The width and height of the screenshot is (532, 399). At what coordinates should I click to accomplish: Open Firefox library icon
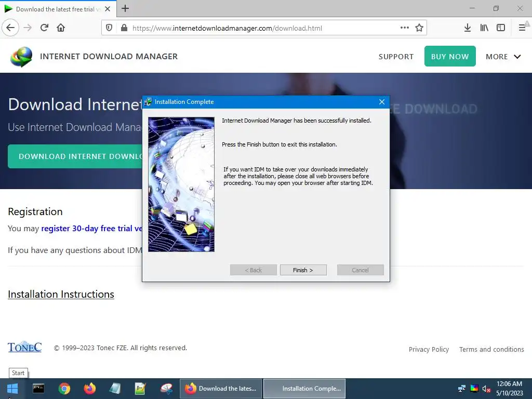click(484, 28)
